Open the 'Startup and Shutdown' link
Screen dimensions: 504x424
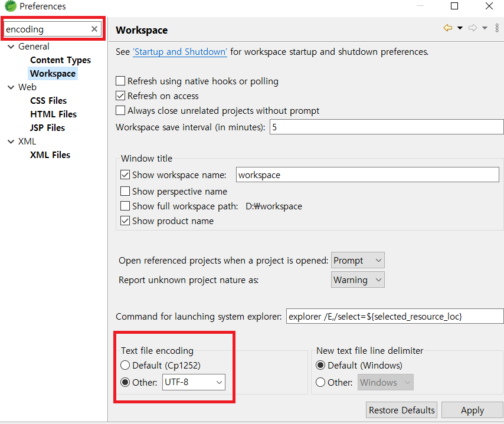(180, 52)
